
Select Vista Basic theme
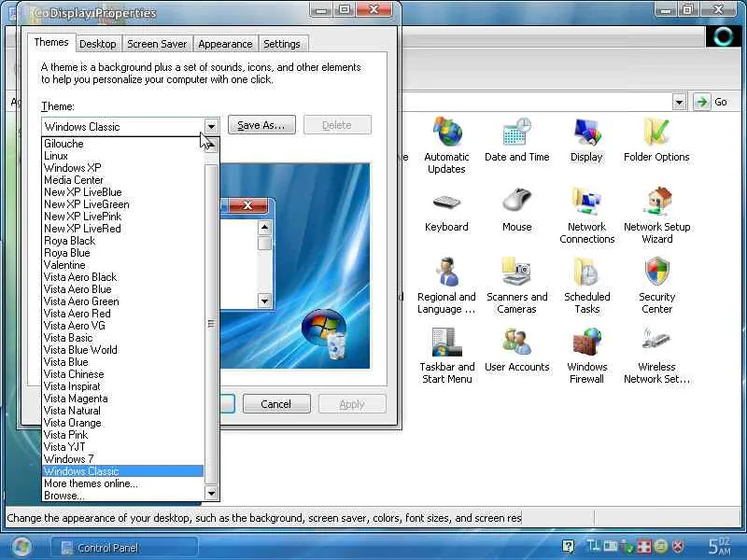123,338
